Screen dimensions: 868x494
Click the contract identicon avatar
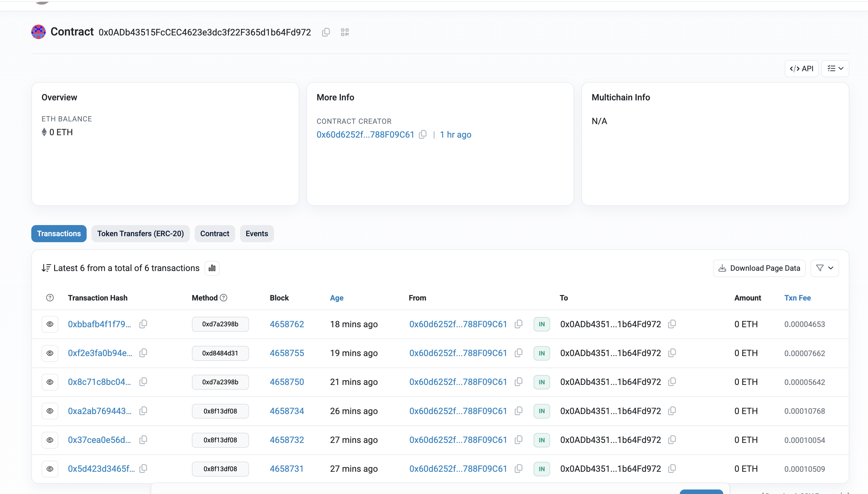[39, 32]
